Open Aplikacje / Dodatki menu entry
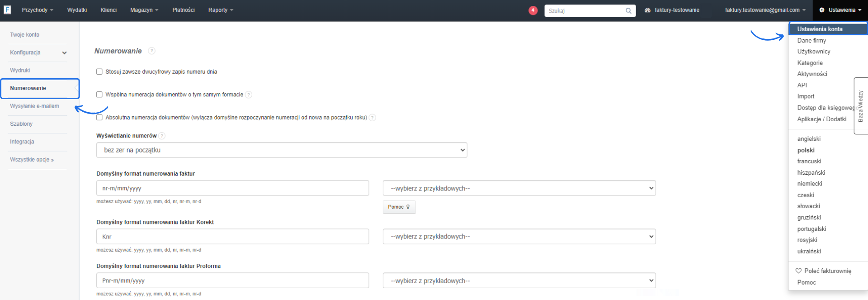 click(821, 119)
